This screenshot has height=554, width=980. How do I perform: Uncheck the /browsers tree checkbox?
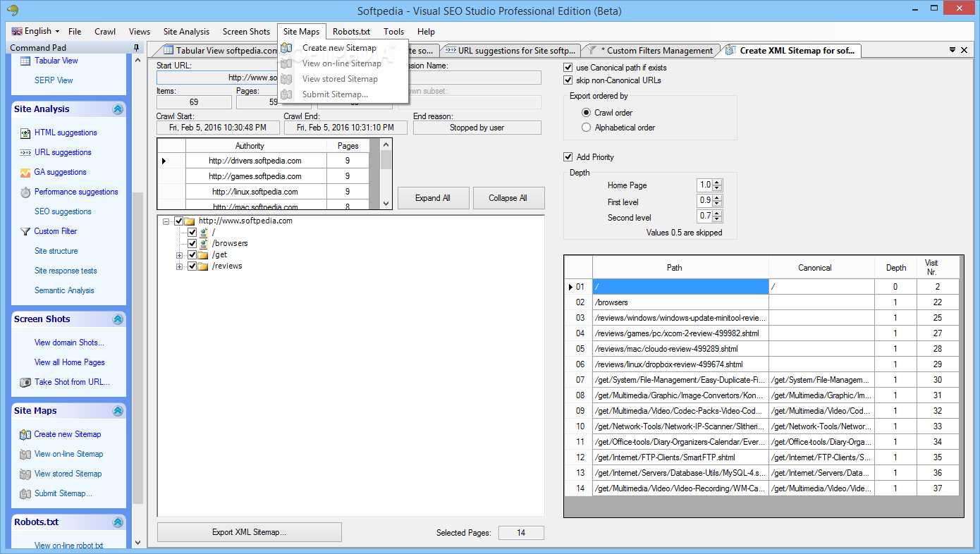point(192,243)
